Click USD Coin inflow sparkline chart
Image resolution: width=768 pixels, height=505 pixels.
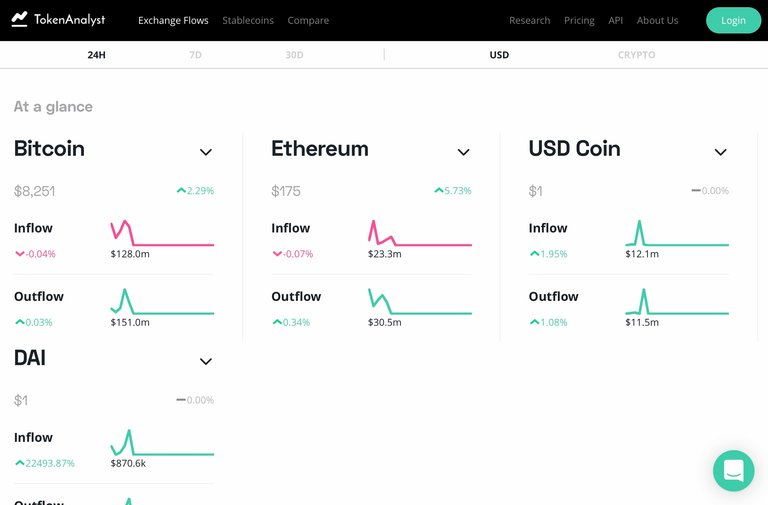click(677, 233)
